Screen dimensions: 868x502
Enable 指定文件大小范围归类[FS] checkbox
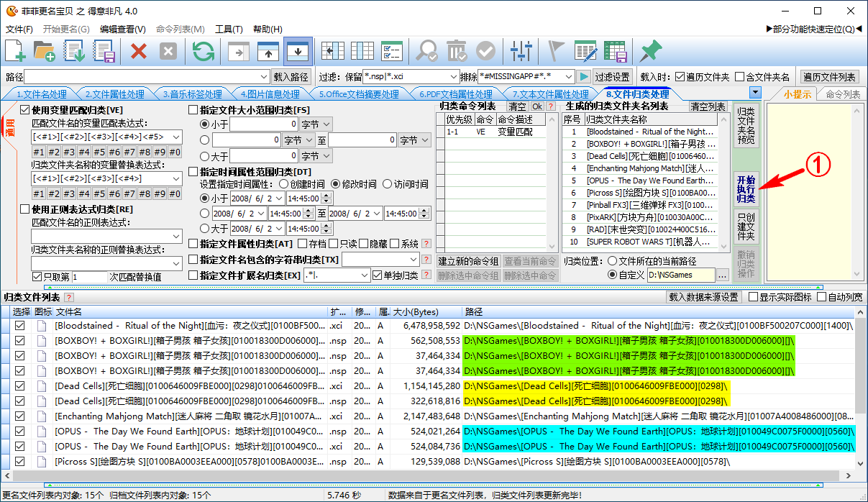[193, 110]
